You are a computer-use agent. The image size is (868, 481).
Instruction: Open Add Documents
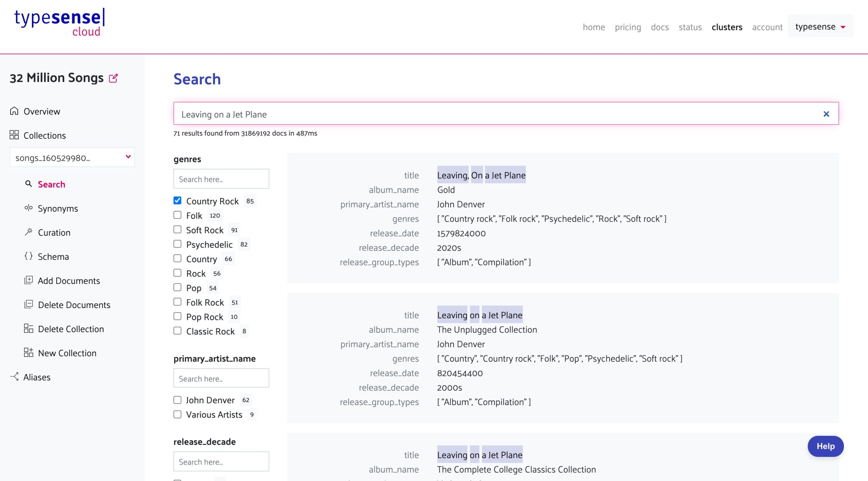point(69,281)
